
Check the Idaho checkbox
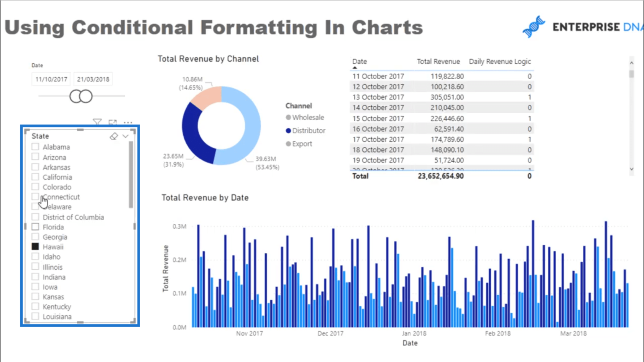click(35, 257)
